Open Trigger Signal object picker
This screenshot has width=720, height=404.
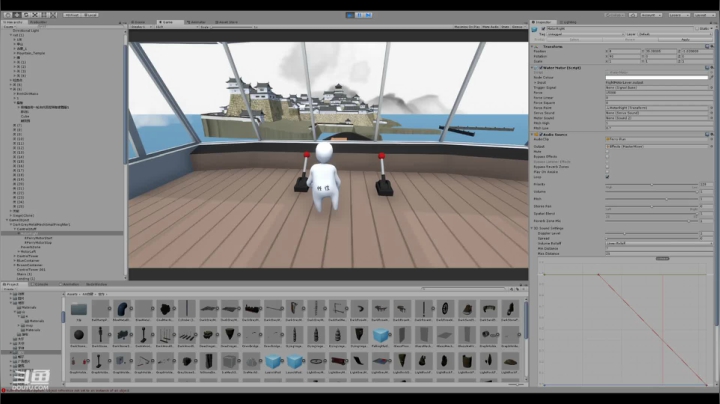pyautogui.click(x=711, y=88)
